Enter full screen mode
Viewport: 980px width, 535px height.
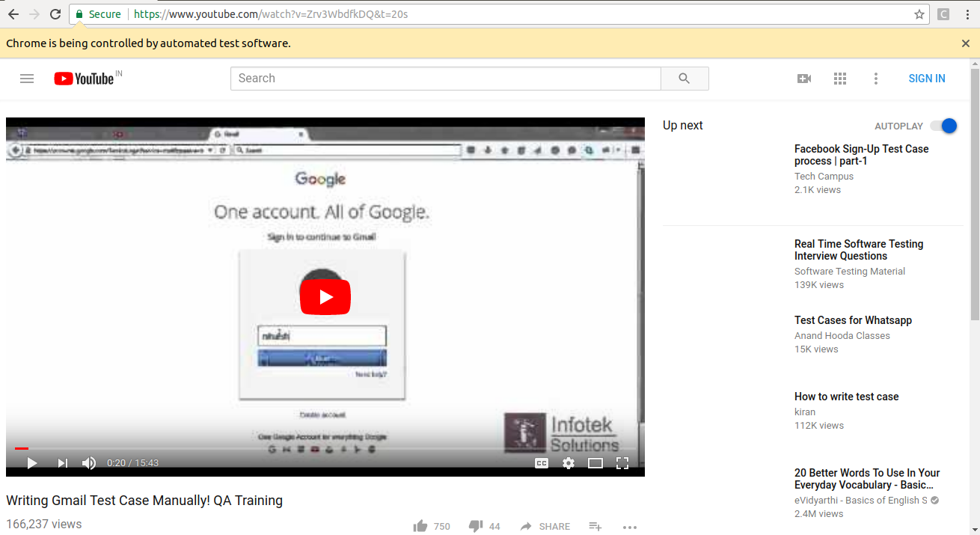point(622,463)
